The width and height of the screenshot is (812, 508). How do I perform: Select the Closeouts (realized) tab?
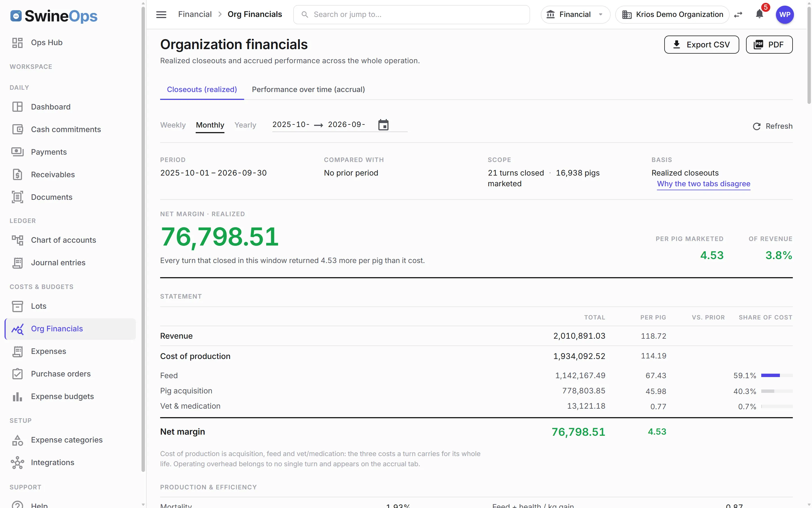(x=202, y=89)
